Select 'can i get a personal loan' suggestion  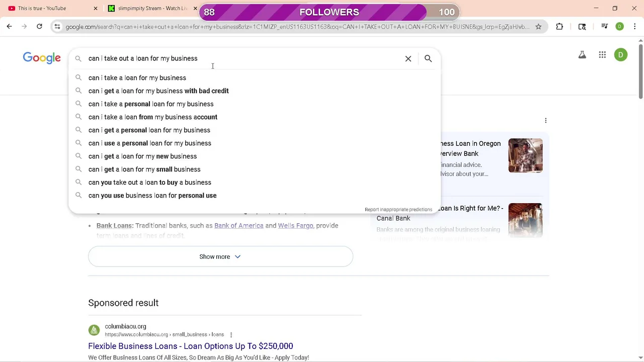[149, 130]
